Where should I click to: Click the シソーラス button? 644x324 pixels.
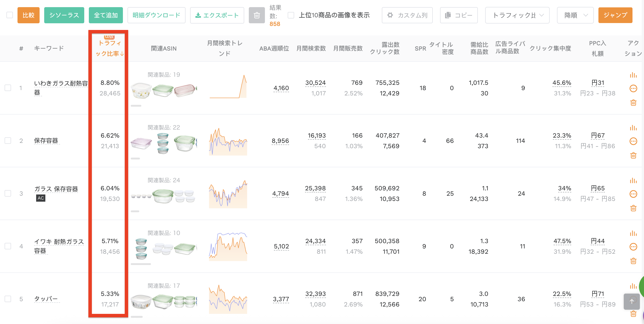point(64,15)
